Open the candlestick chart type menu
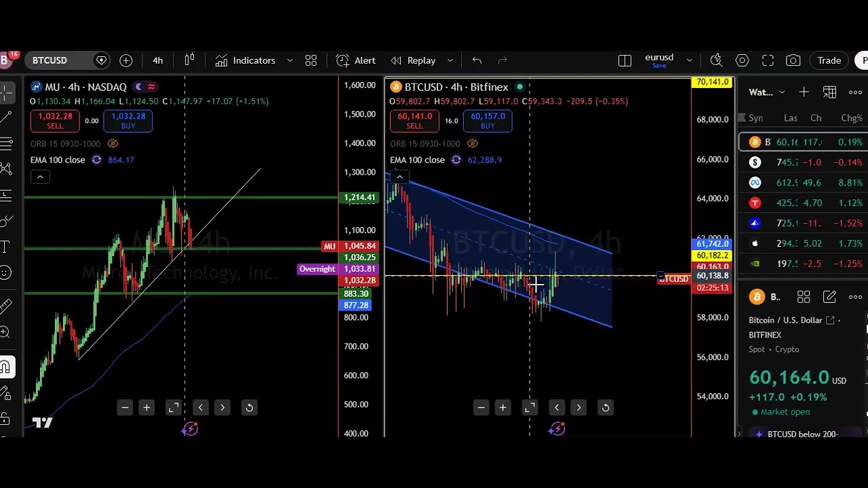Image resolution: width=868 pixels, height=488 pixels. [189, 60]
